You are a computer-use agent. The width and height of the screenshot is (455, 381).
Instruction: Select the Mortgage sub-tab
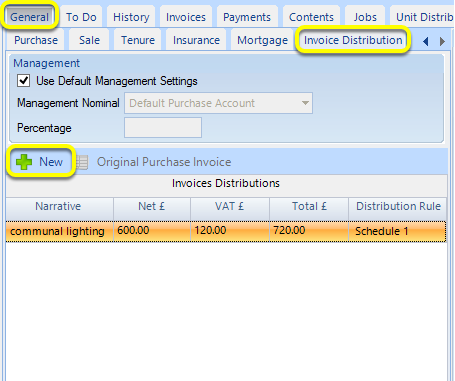pos(262,40)
